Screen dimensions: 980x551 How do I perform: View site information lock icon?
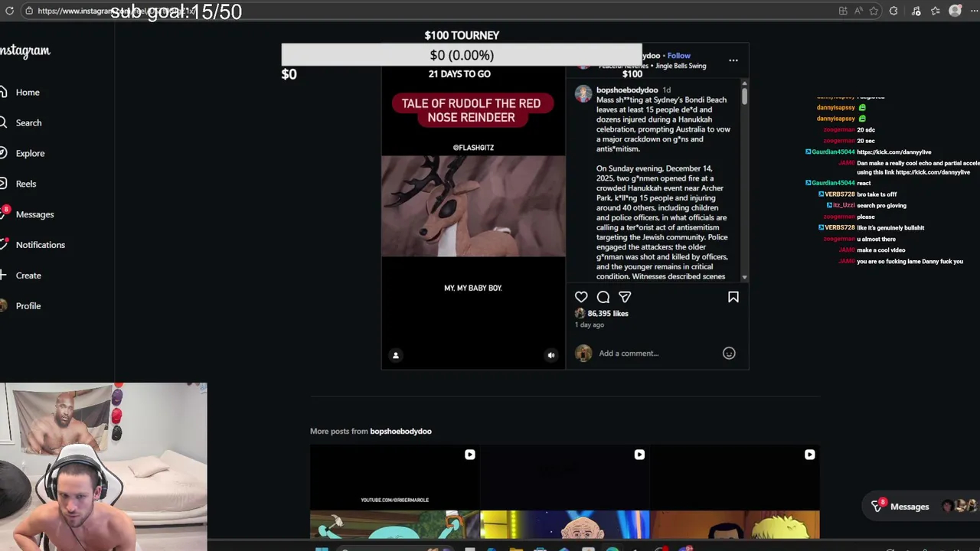28,11
